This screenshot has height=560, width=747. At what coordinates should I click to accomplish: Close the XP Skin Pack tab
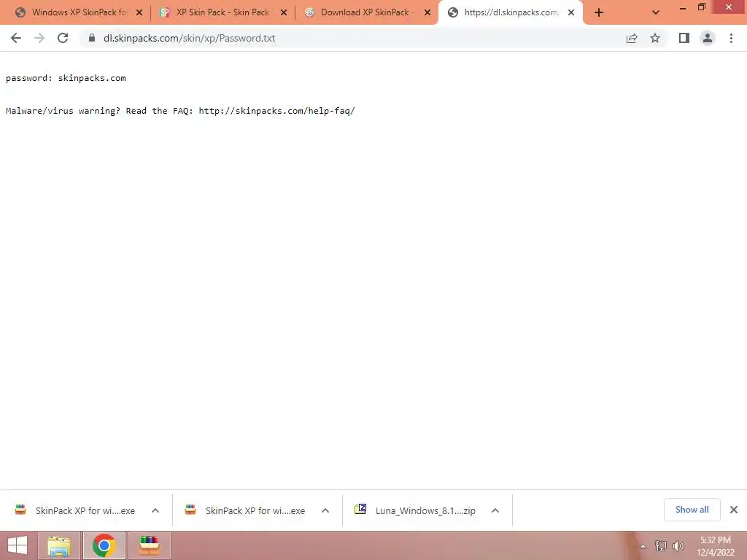pyautogui.click(x=284, y=12)
